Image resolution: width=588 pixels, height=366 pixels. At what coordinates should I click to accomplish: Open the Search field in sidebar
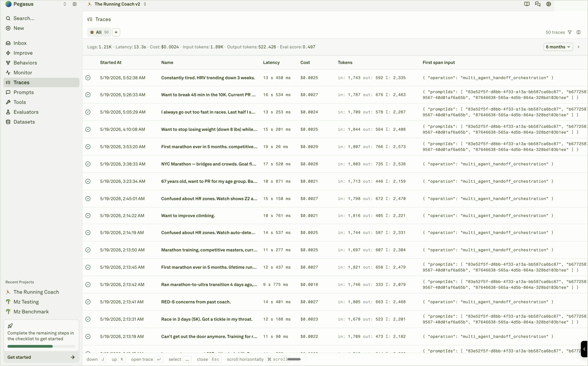click(41, 18)
